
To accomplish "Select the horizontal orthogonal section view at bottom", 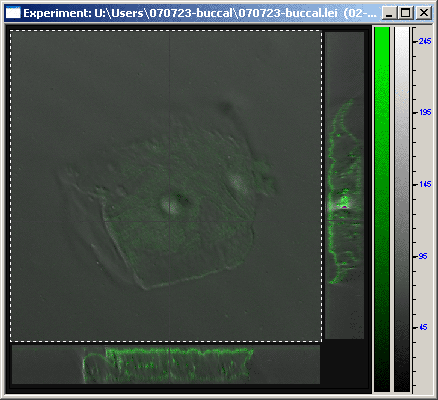I will pyautogui.click(x=166, y=364).
